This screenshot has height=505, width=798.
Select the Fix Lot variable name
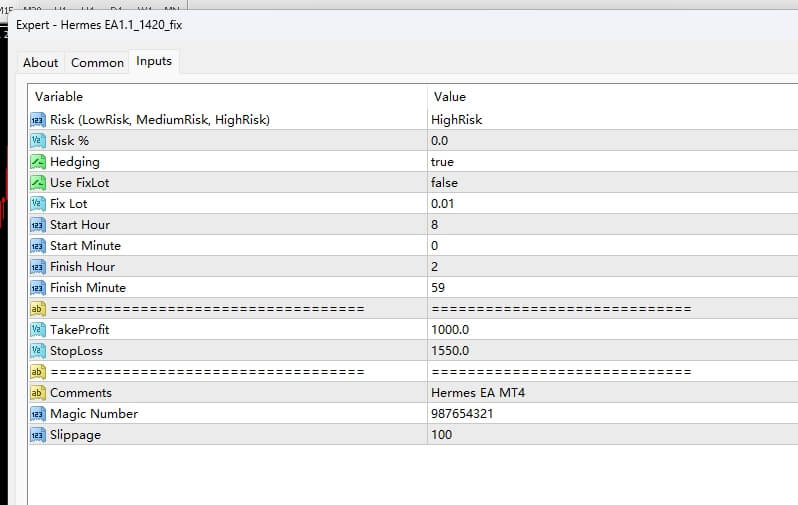69,204
